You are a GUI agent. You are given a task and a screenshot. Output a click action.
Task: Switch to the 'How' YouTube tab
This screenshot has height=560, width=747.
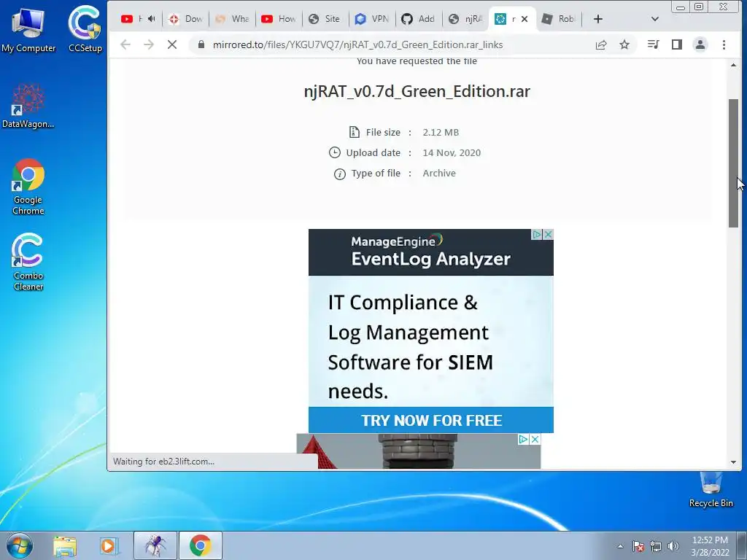(x=279, y=19)
